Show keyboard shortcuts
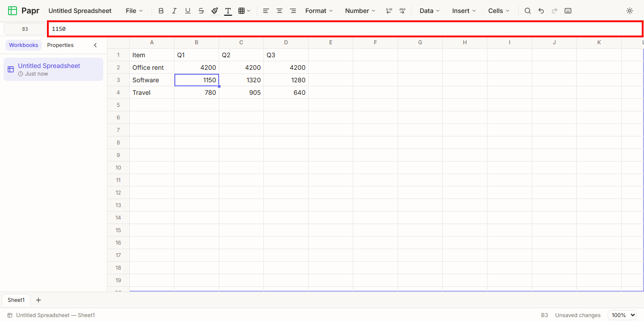Image resolution: width=644 pixels, height=322 pixels. coord(568,11)
